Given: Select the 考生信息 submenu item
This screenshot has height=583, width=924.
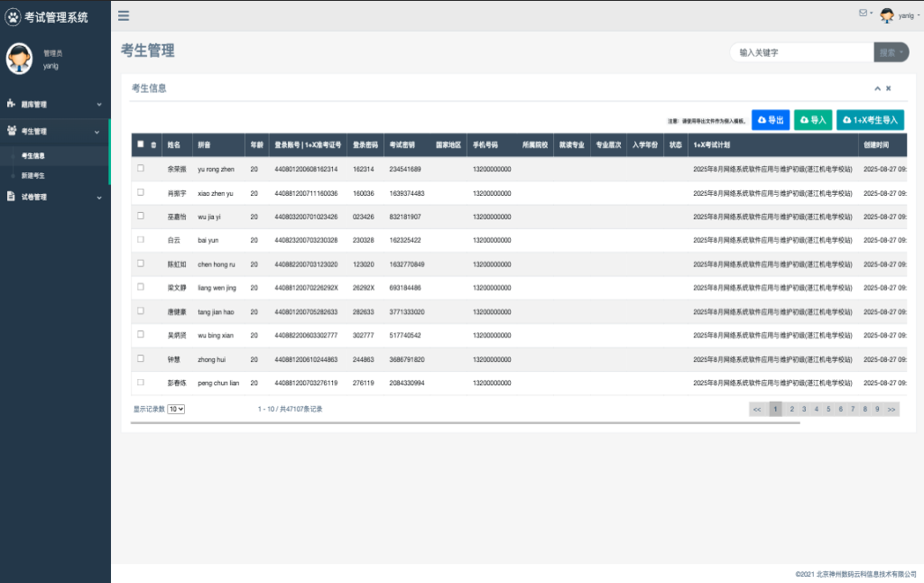Looking at the screenshot, I should click(33, 156).
